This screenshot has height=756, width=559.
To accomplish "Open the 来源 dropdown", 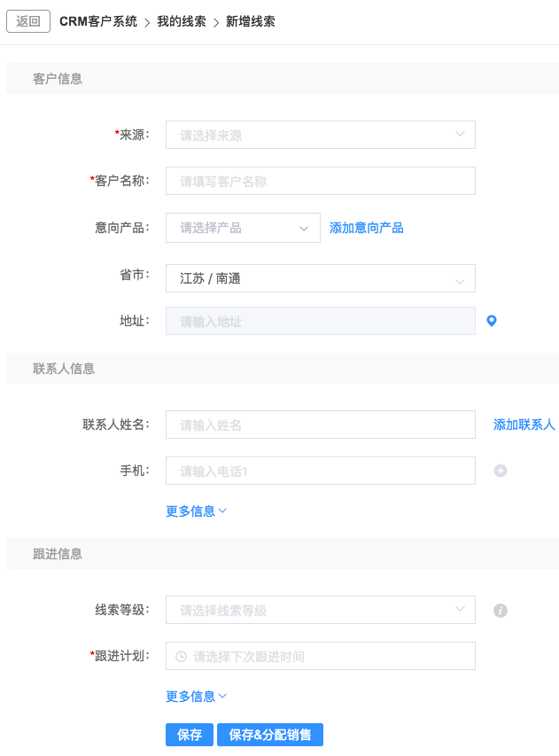I will 321,135.
